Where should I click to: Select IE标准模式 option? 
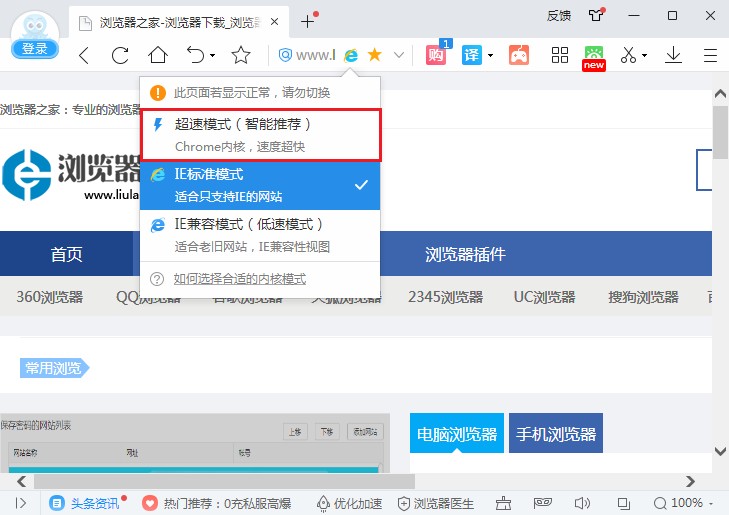coord(260,185)
